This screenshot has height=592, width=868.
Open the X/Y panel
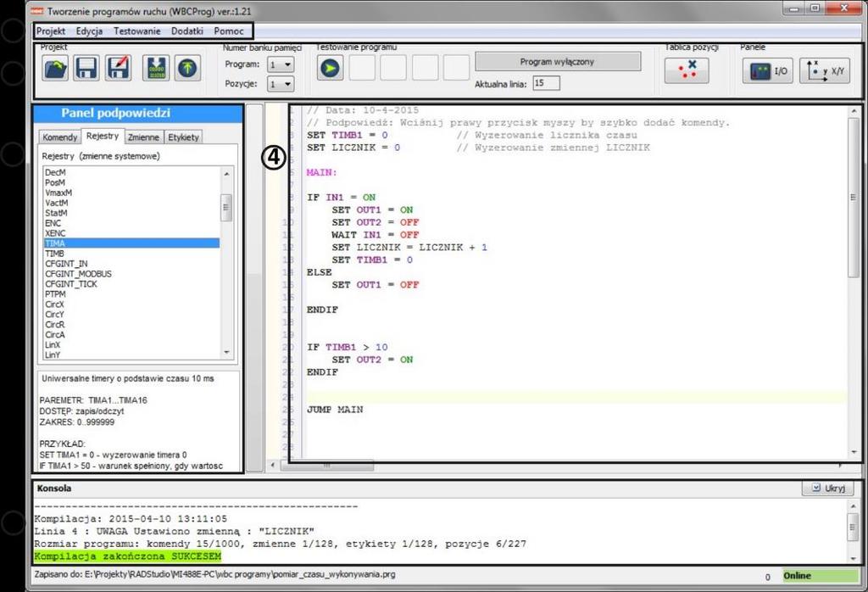pyautogui.click(x=825, y=71)
